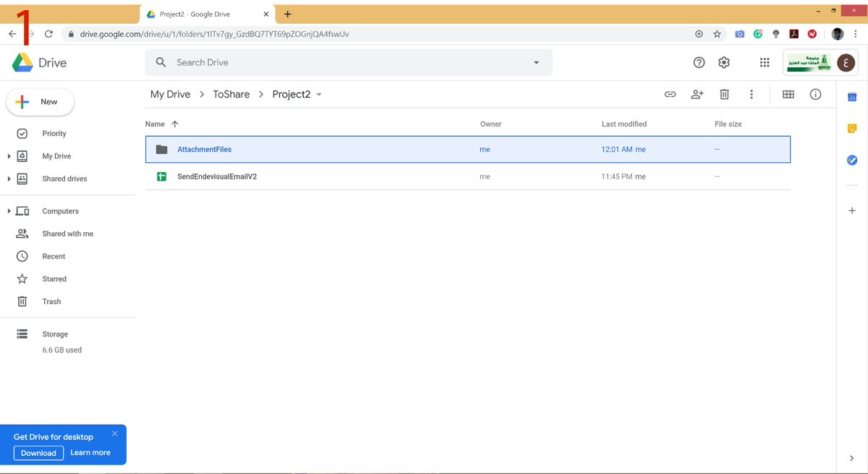Dismiss Get Drive for desktop banner
868x474 pixels.
[x=114, y=434]
